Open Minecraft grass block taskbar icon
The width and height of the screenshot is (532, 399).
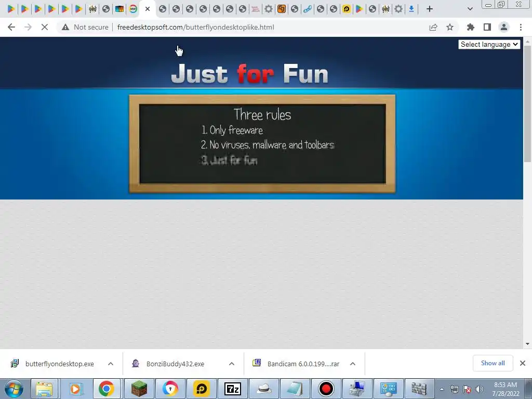click(139, 389)
